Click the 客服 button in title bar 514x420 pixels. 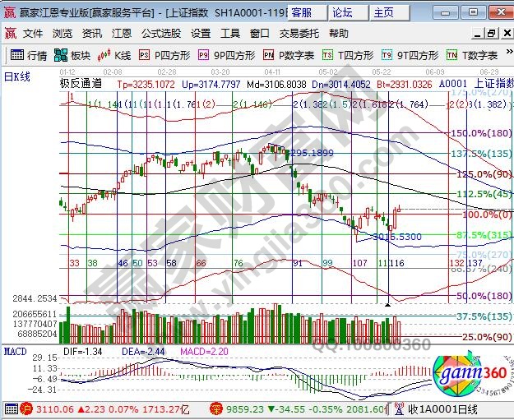click(x=301, y=12)
